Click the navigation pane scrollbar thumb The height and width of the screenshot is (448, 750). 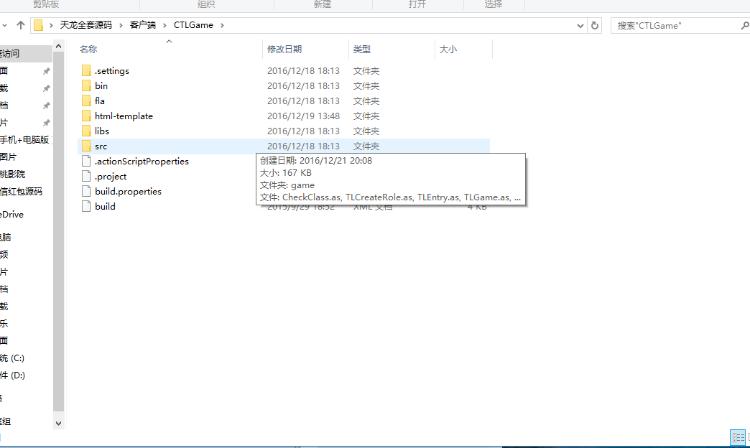58,232
